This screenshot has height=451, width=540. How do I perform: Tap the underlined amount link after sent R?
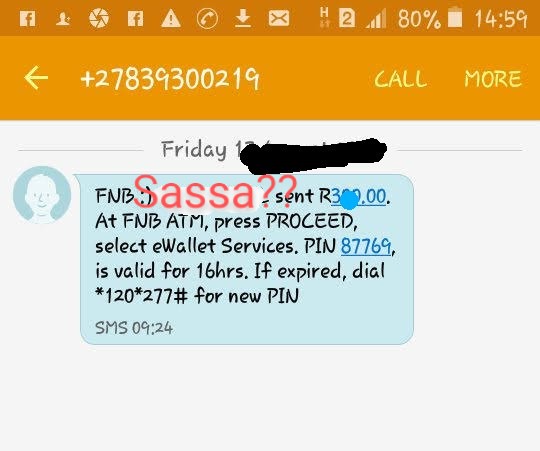[x=359, y=197]
